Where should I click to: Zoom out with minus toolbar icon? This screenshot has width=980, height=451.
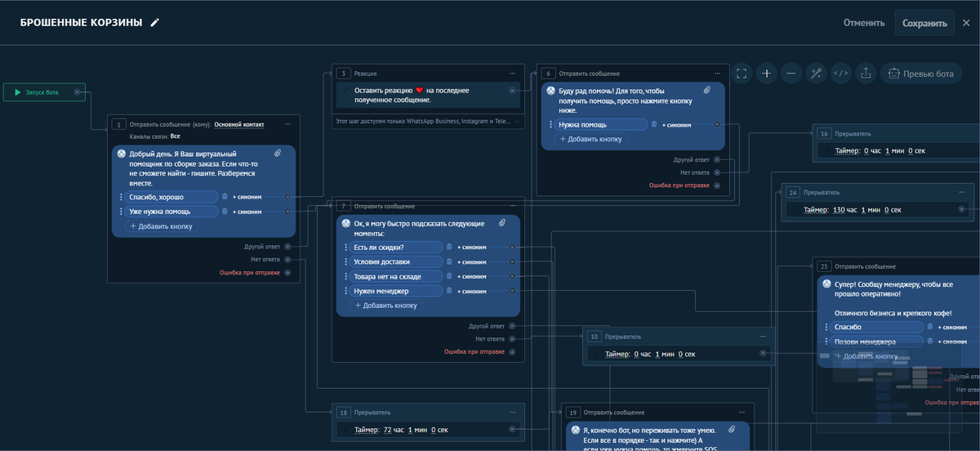(x=791, y=74)
